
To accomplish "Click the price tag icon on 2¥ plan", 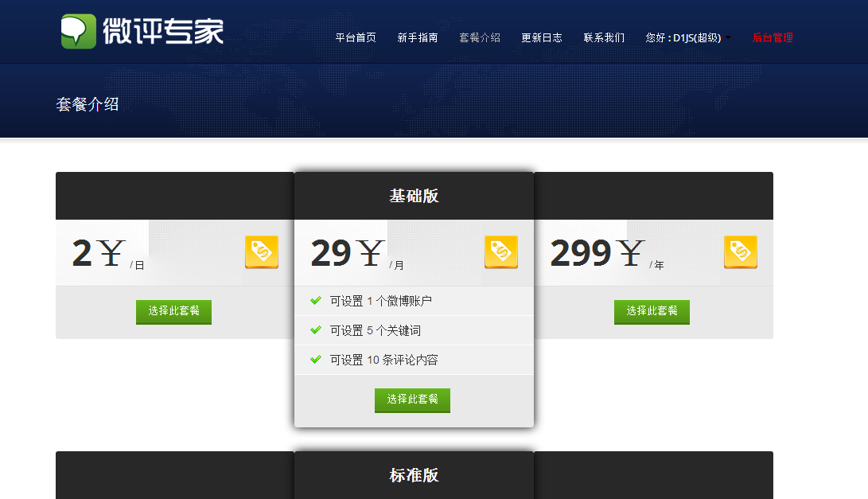I will (x=262, y=252).
